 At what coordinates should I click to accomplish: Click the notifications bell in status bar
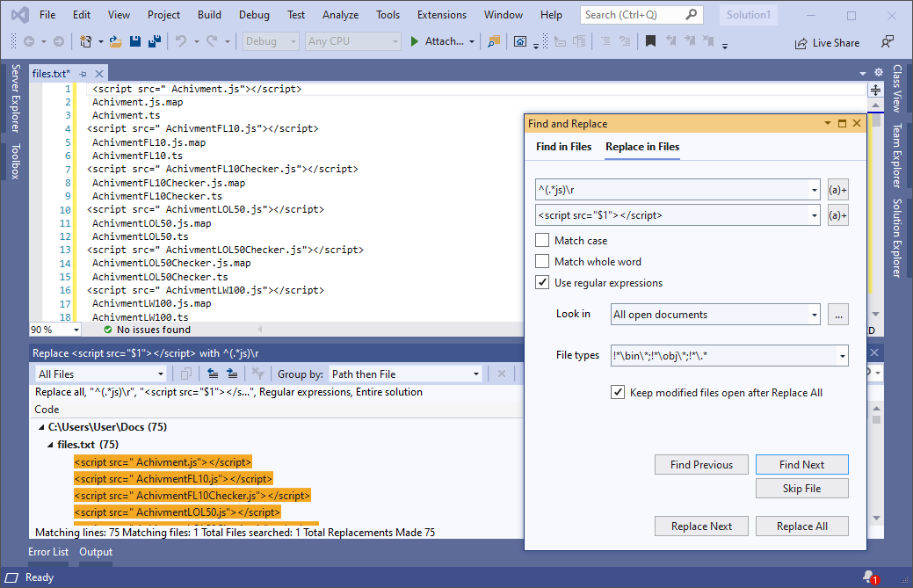click(870, 577)
